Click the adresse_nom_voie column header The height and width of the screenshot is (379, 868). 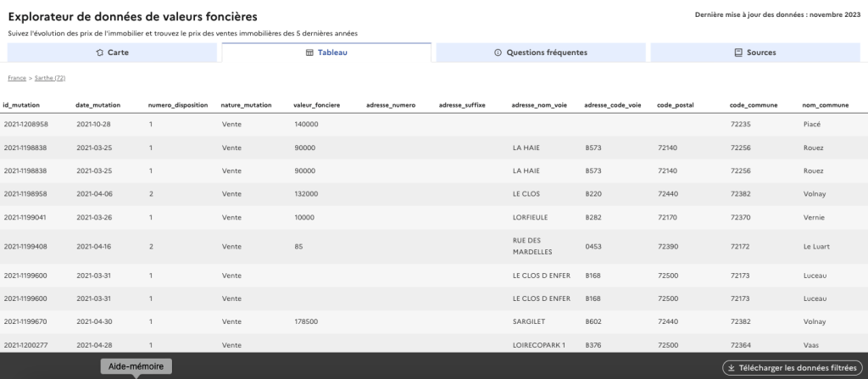539,105
